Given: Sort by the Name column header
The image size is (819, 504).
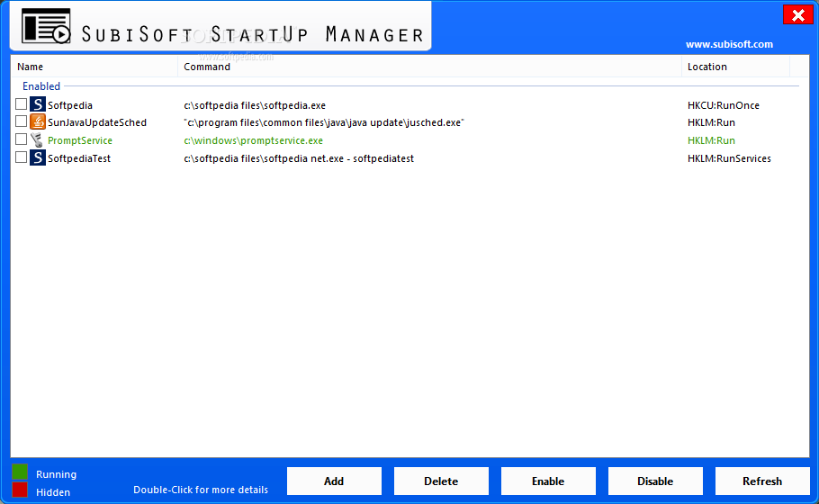Looking at the screenshot, I should tap(94, 67).
